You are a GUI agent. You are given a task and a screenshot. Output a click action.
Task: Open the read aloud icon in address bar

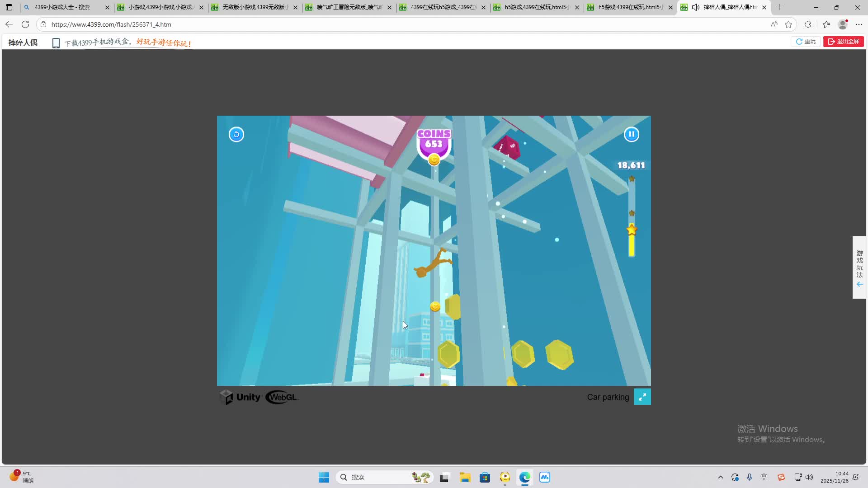click(x=774, y=24)
